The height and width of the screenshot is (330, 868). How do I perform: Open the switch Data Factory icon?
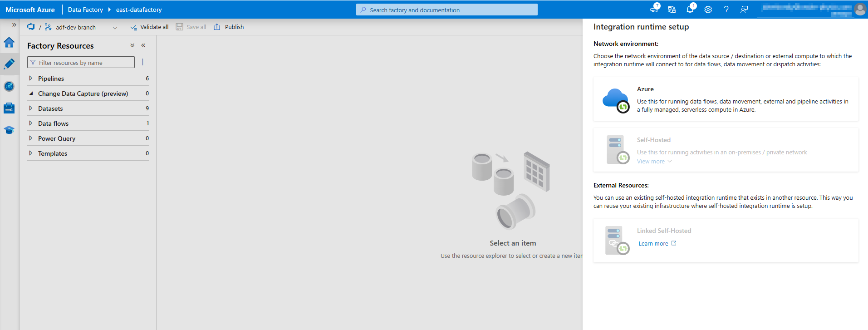[x=672, y=10]
